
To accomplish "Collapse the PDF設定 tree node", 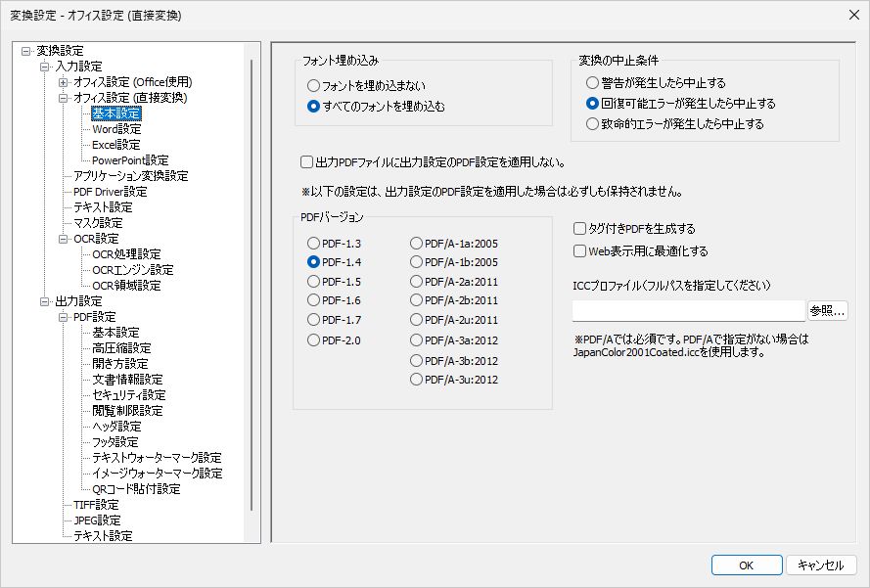I will pyautogui.click(x=64, y=317).
